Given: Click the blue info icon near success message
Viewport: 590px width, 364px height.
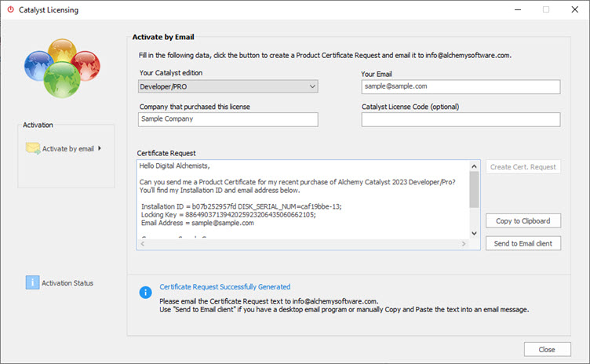Looking at the screenshot, I should (x=145, y=293).
